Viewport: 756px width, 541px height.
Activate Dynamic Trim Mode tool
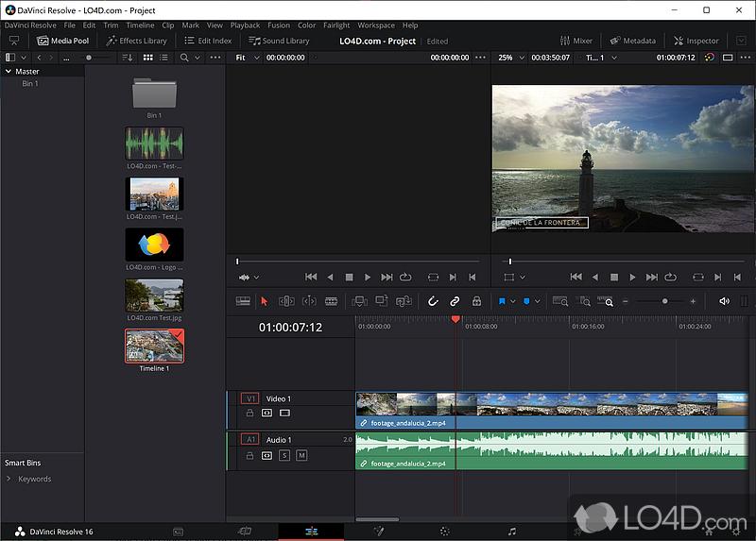(309, 301)
